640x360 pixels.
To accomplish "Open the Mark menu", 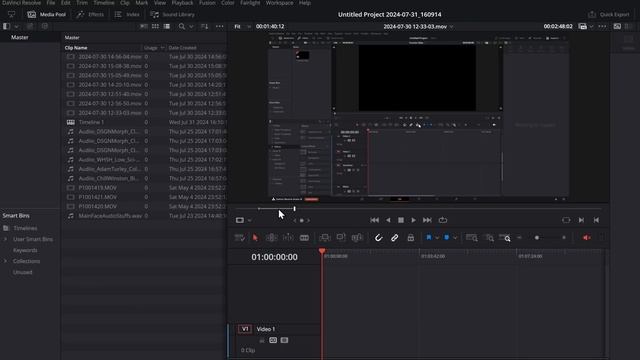I will click(x=142, y=3).
